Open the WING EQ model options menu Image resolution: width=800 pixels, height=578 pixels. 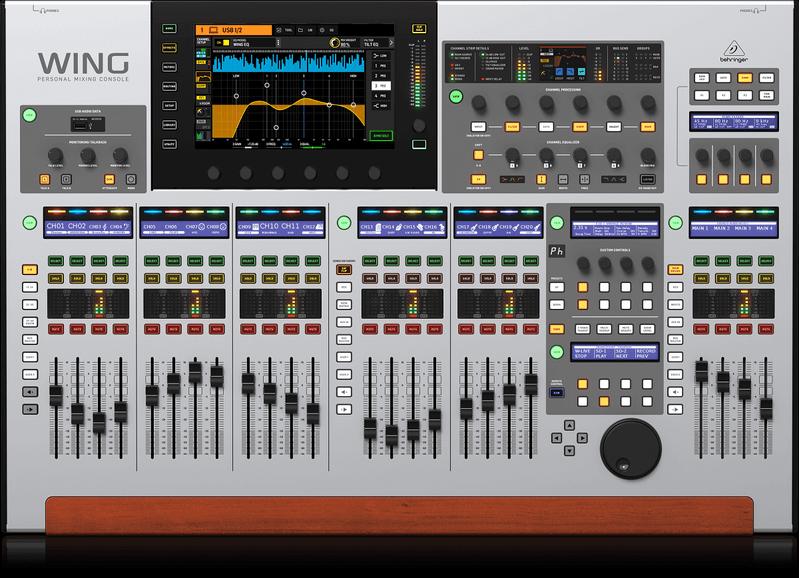pyautogui.click(x=278, y=43)
